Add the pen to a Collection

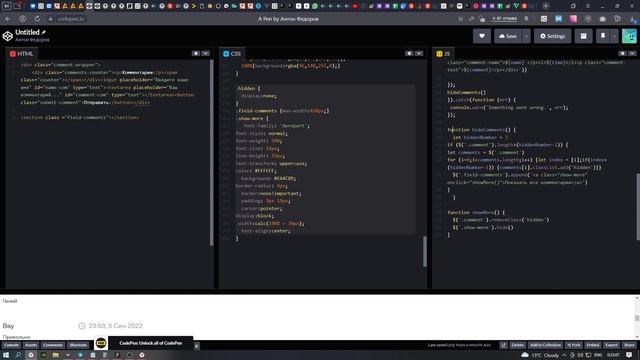tap(545, 345)
